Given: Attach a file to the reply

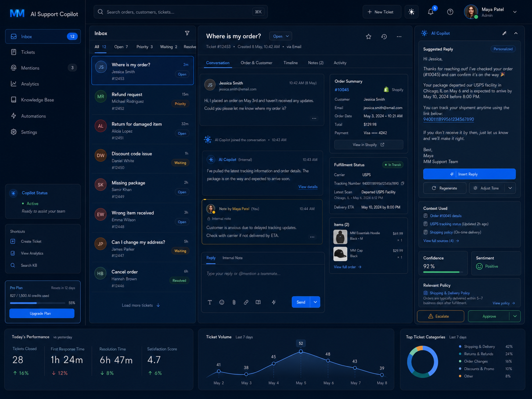Looking at the screenshot, I should pos(234,302).
